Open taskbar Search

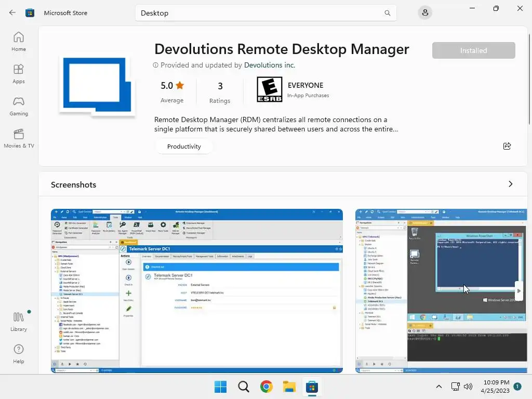pos(244,387)
